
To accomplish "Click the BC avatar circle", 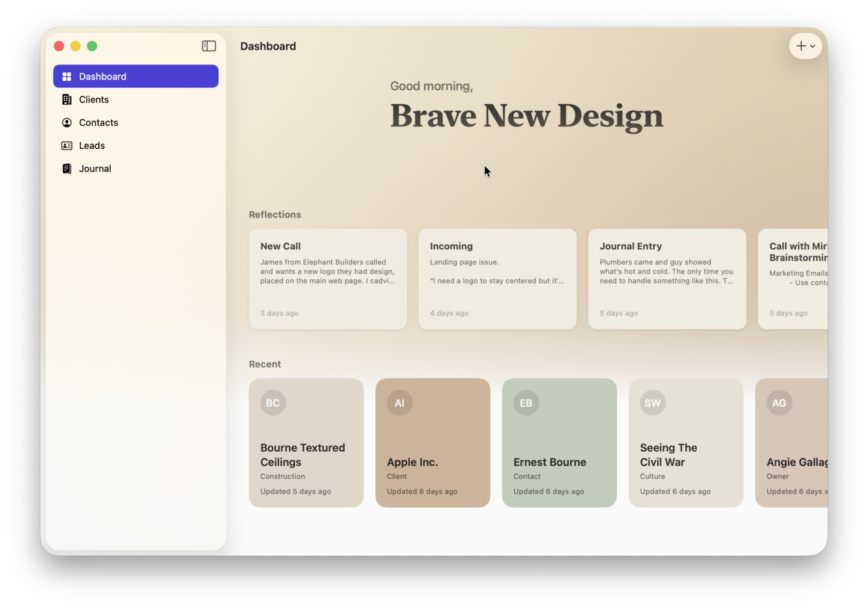I will tap(272, 402).
